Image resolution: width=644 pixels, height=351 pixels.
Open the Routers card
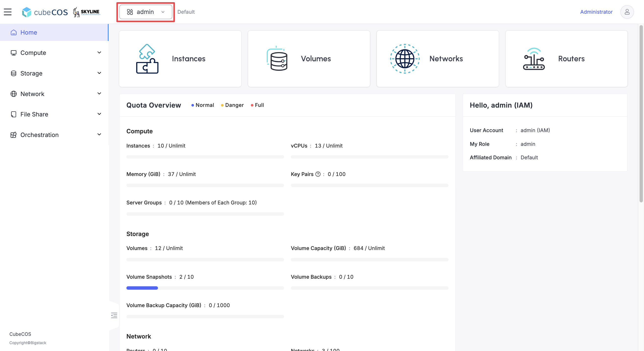pyautogui.click(x=566, y=59)
